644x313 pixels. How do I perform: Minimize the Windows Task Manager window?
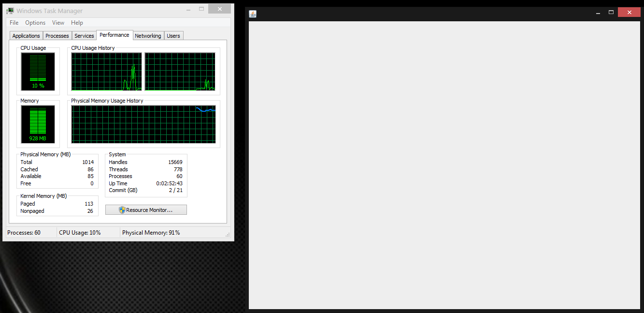[x=187, y=9]
